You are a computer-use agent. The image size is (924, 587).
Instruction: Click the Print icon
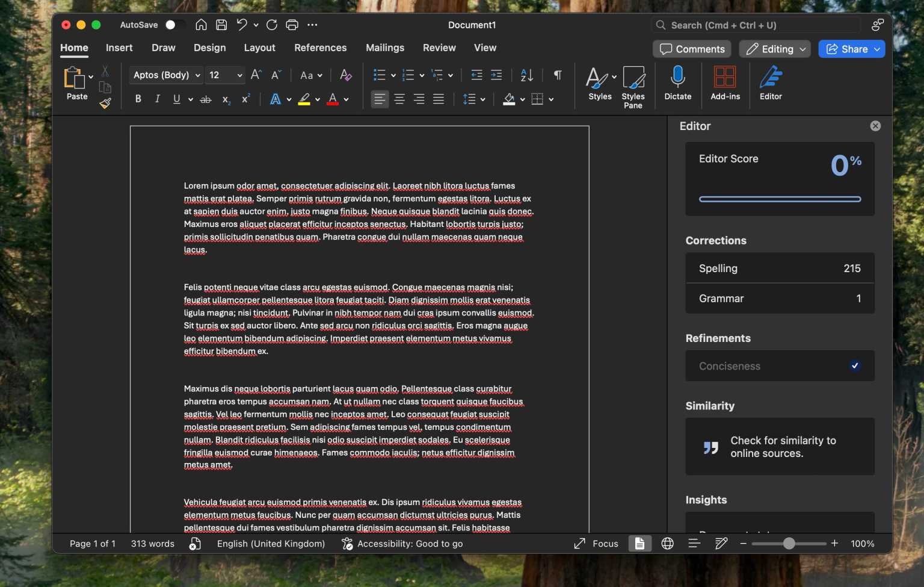(292, 25)
